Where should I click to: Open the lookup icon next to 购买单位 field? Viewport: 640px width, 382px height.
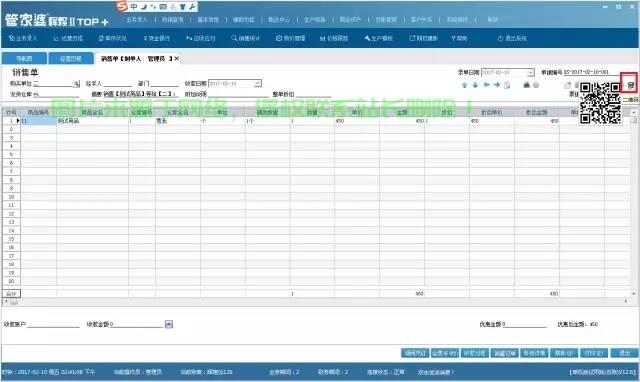point(76,84)
